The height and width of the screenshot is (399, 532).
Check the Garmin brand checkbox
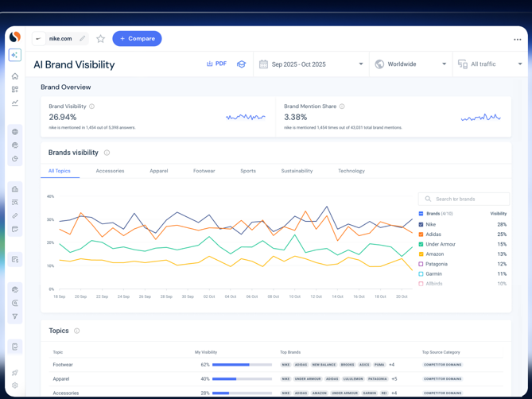421,273
